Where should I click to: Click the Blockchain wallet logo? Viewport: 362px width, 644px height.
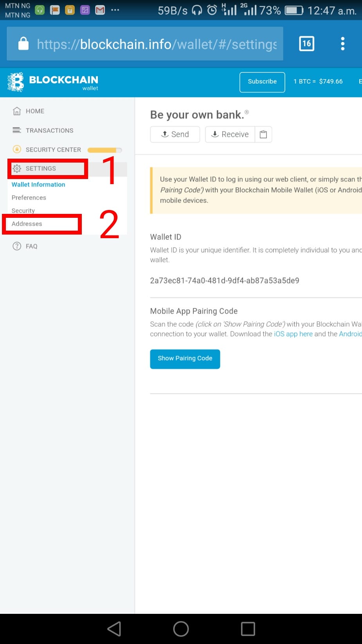(x=53, y=82)
